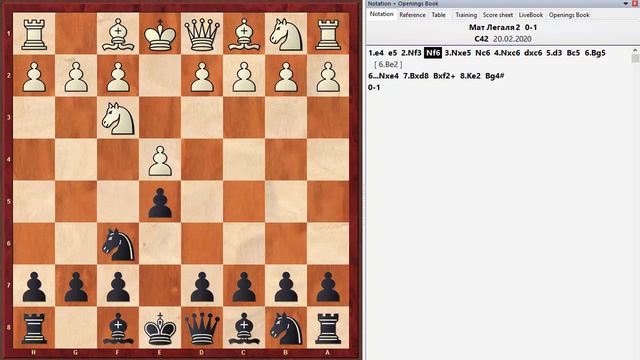
Task: Select the highlighted move Nf6
Action: coord(433,53)
